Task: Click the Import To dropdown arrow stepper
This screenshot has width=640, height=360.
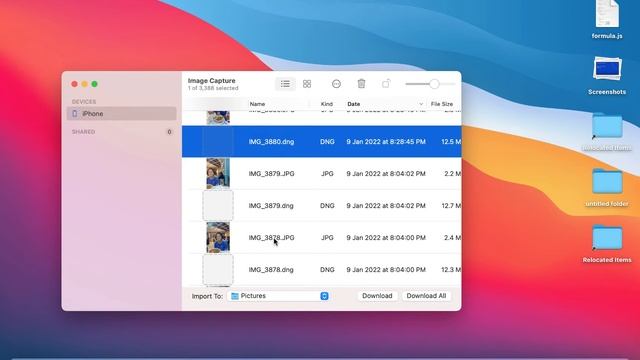Action: click(x=324, y=296)
